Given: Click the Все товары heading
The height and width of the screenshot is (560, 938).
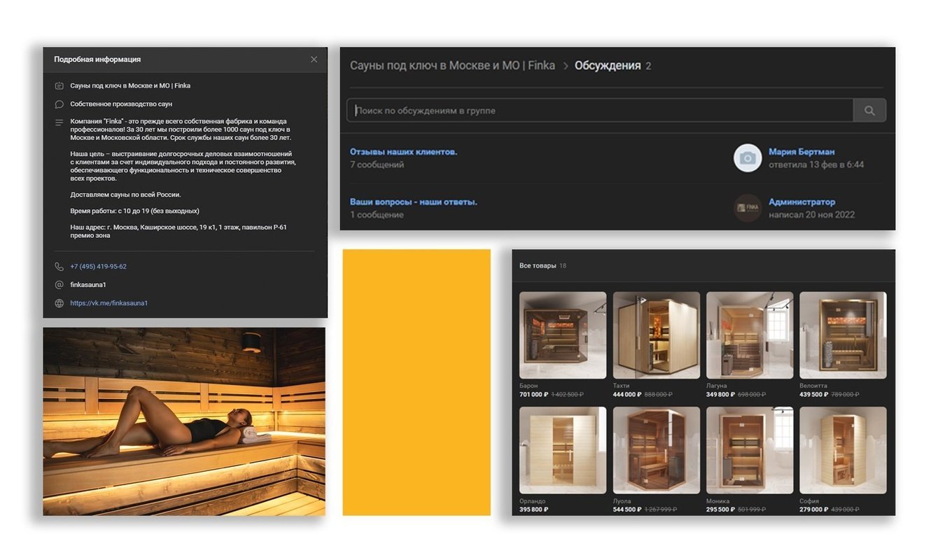Looking at the screenshot, I should 538,266.
